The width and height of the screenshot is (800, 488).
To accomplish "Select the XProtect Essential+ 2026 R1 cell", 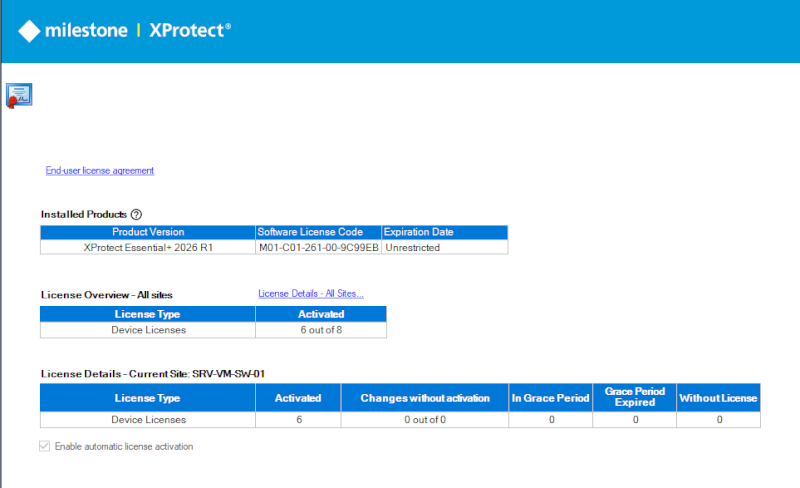I will coord(148,248).
